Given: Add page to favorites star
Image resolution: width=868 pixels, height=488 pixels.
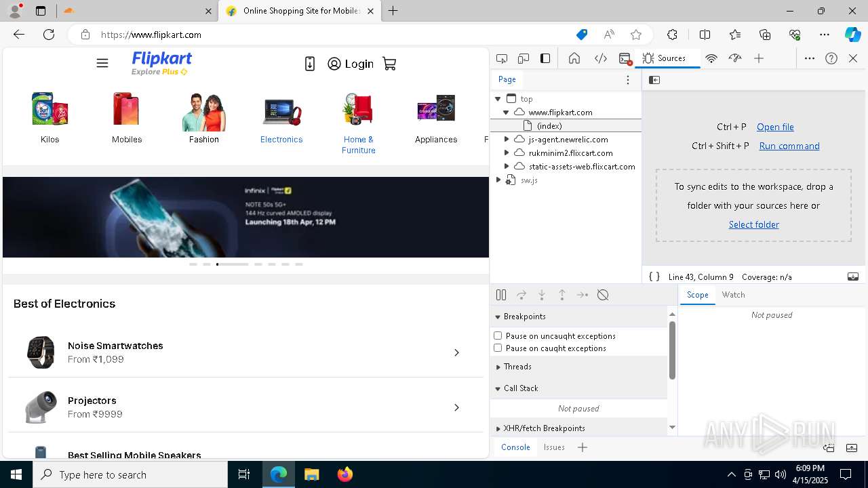Looking at the screenshot, I should point(636,35).
